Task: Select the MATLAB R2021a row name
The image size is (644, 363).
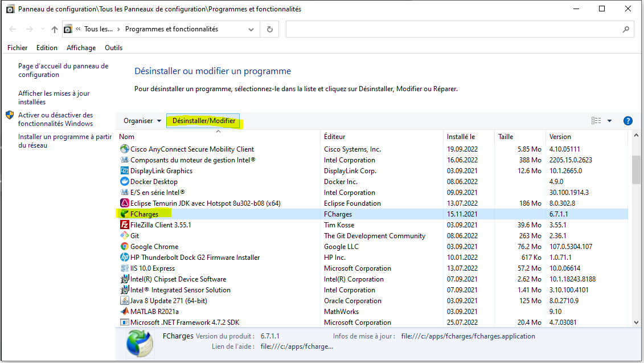Action: point(154,312)
